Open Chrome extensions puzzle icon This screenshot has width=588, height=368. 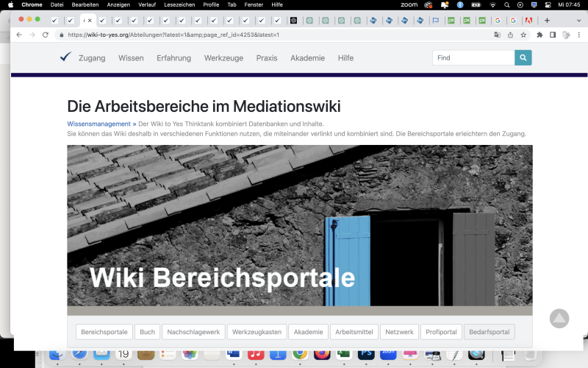pyautogui.click(x=539, y=35)
